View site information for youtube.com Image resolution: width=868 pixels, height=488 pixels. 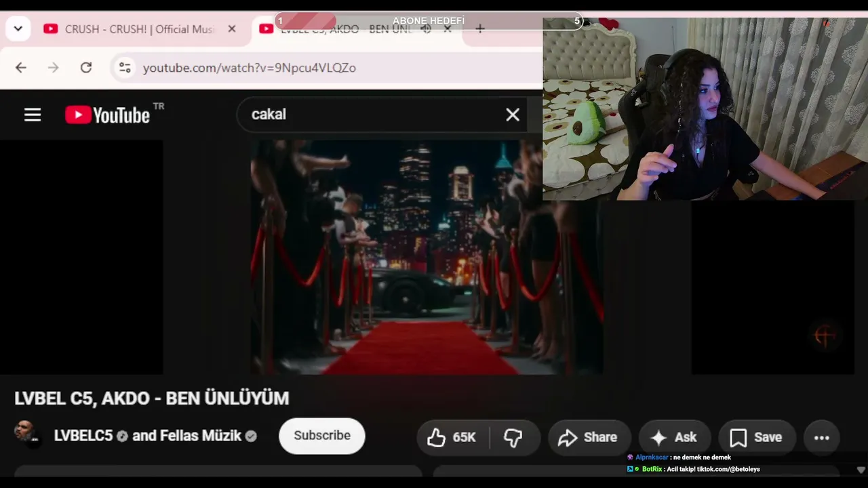click(125, 68)
